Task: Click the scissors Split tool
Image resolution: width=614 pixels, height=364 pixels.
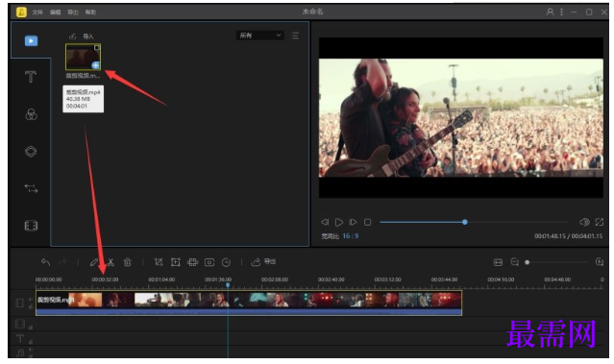Action: (x=111, y=262)
